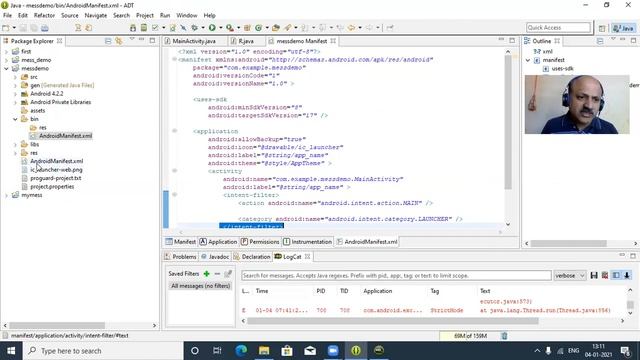The image size is (640, 360).
Task: Maximize the Package Explorer panel
Action: 152,40
